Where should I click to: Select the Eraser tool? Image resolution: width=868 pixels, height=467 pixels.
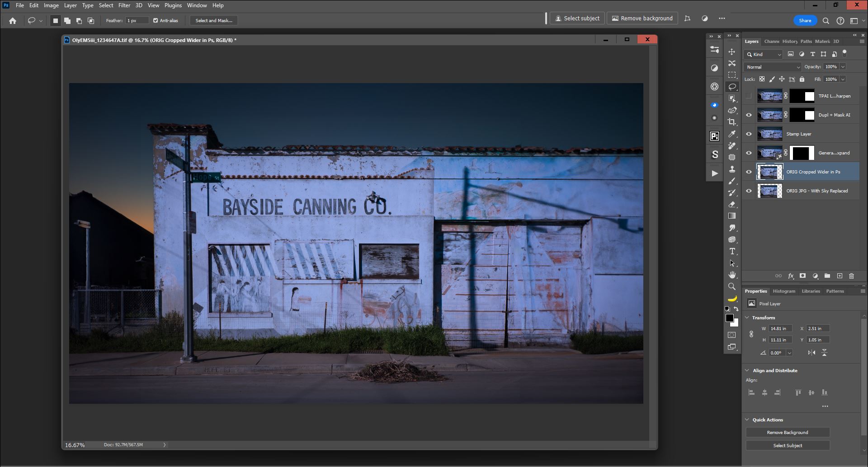(732, 204)
